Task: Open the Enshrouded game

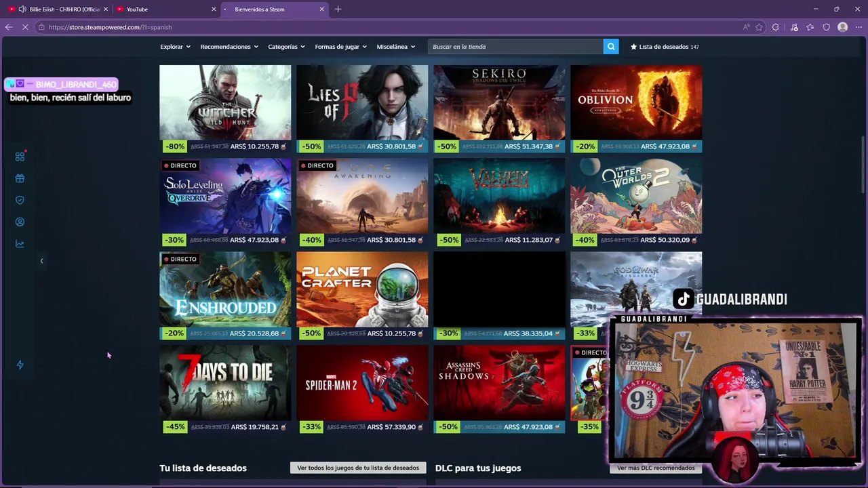Action: pyautogui.click(x=225, y=289)
